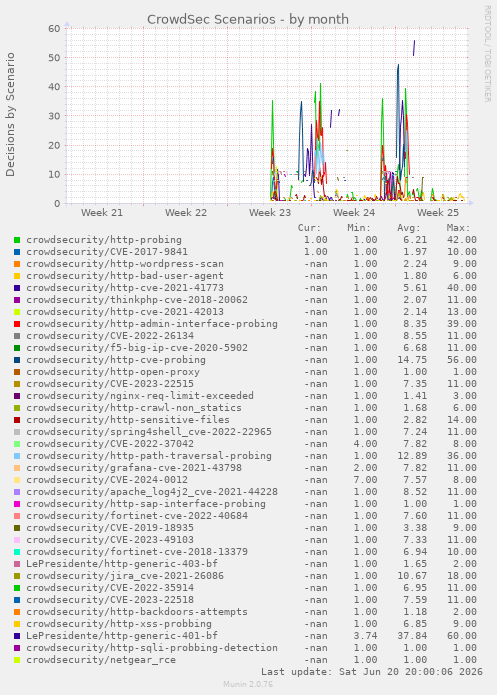Select the 'crowdsecurity/http-cve-2021-41773' legend label
497x695 pixels.
coord(125,288)
